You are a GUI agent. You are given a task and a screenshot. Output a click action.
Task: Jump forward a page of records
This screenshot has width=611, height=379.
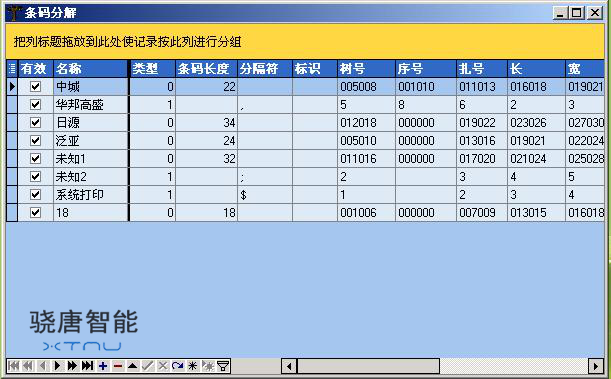(72, 366)
